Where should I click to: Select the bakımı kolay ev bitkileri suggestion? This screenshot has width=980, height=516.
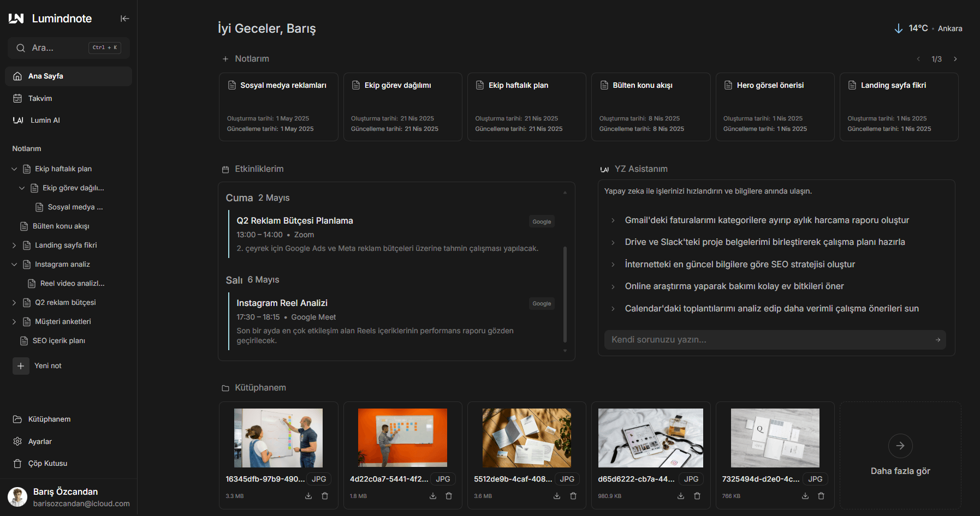point(734,286)
